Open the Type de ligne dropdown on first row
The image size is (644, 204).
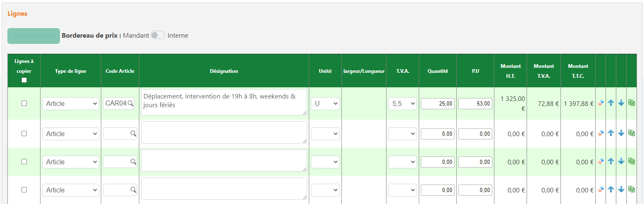[x=71, y=104]
